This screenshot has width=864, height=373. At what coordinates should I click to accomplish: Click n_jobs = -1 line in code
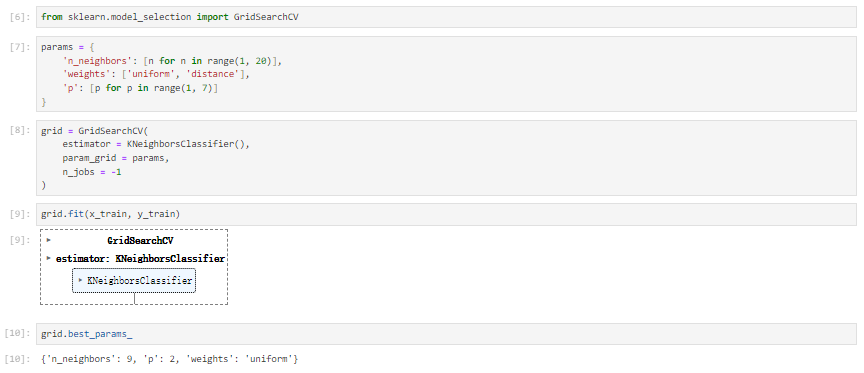[x=92, y=172]
